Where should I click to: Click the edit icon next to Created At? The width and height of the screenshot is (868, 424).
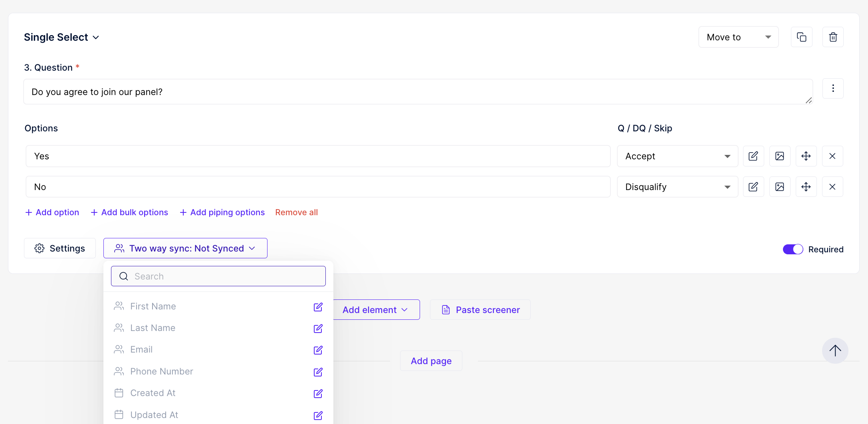tap(318, 393)
